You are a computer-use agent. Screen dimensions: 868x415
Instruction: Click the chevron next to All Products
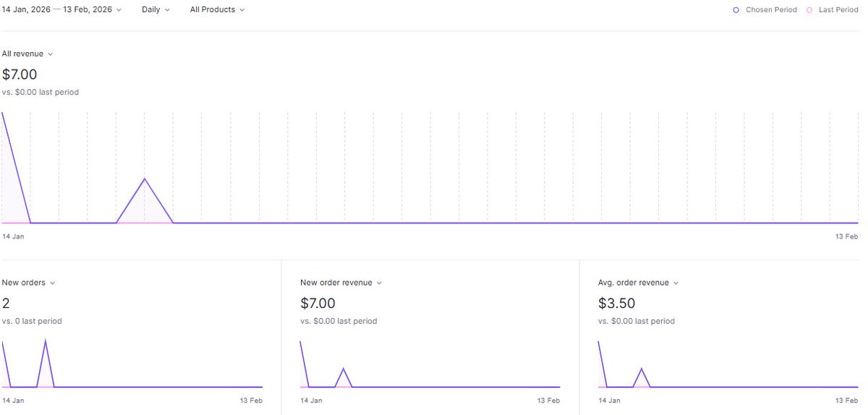click(x=242, y=10)
